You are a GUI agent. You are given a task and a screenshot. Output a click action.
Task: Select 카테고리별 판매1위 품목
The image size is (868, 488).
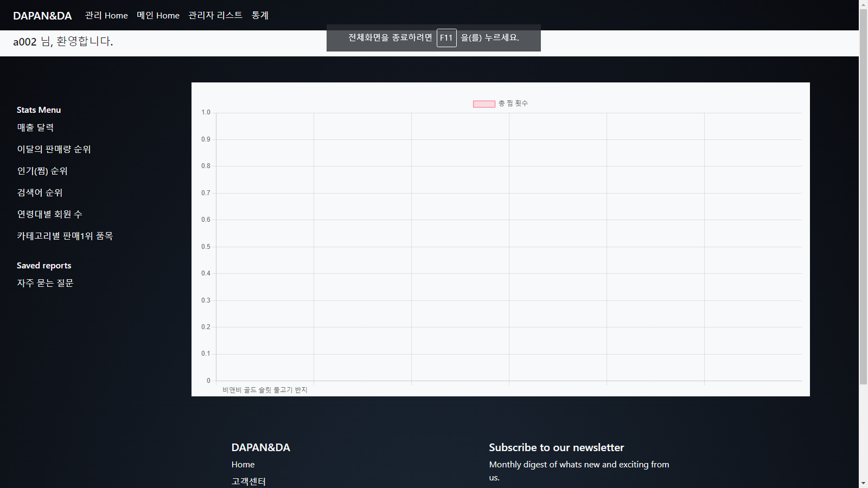(65, 236)
